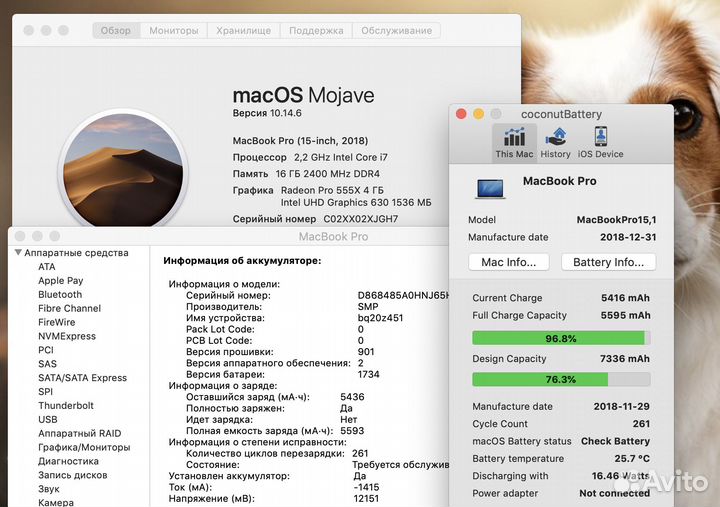Image resolution: width=720 pixels, height=507 pixels.
Task: Click the 2018-11-29 battery manufacture date
Action: click(x=621, y=406)
